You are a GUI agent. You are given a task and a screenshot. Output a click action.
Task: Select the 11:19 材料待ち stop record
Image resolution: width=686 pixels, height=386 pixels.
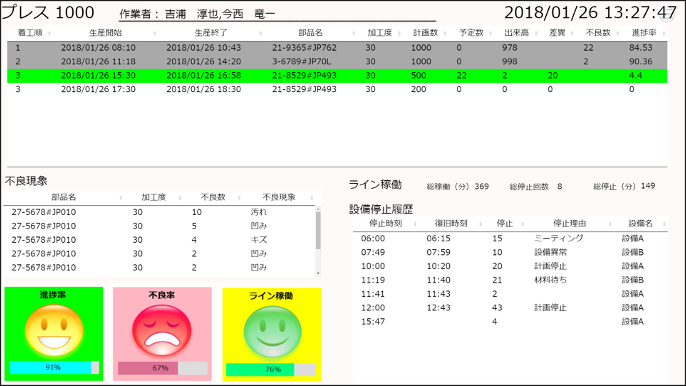pyautogui.click(x=510, y=280)
